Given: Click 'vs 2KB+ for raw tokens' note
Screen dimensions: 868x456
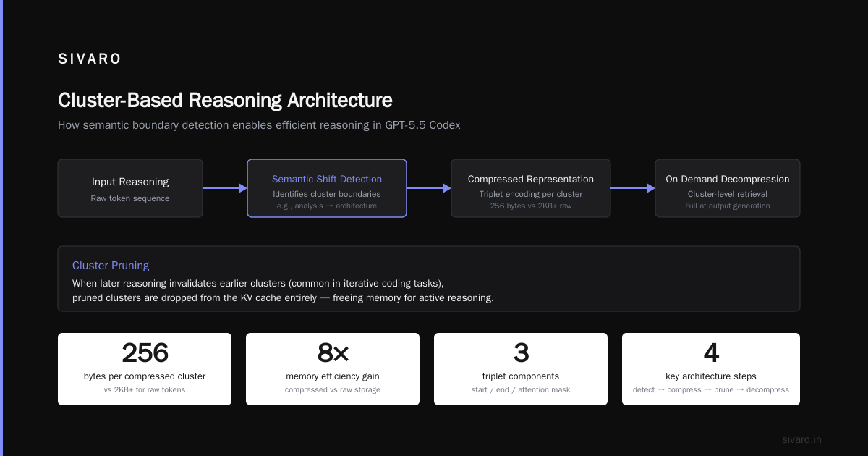Looking at the screenshot, I should [x=145, y=389].
